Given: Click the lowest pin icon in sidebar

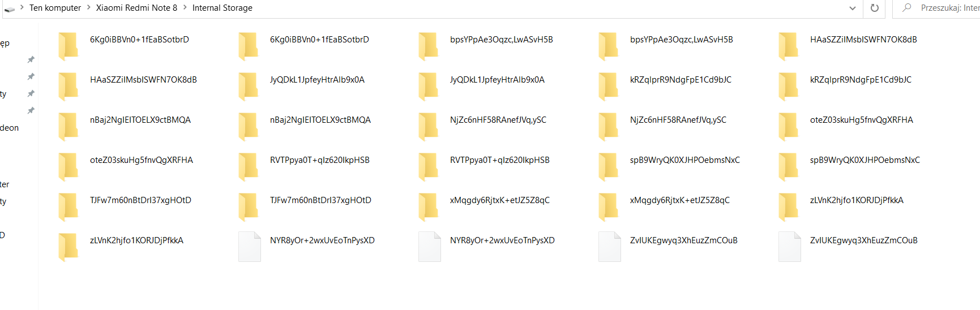Looking at the screenshot, I should tap(31, 110).
